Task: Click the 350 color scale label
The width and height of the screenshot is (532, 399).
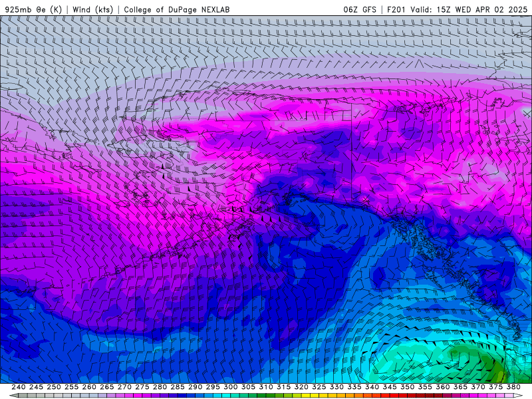Action: tap(408, 387)
